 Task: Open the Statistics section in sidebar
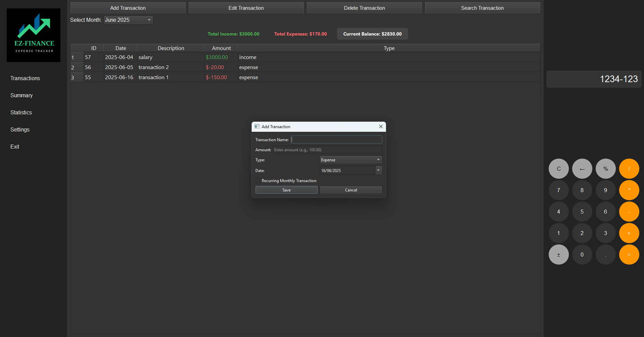point(21,112)
